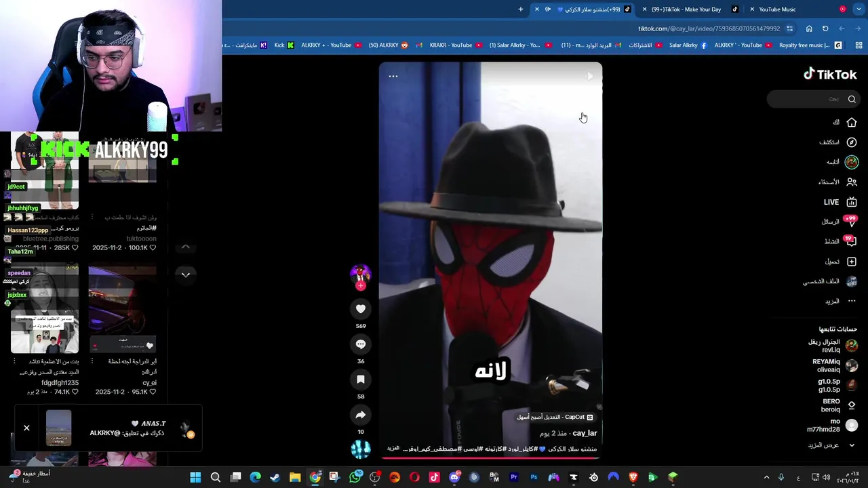Viewport: 868px width, 488px height.
Task: Open the CapCut editing link on the video
Action: pos(555,418)
